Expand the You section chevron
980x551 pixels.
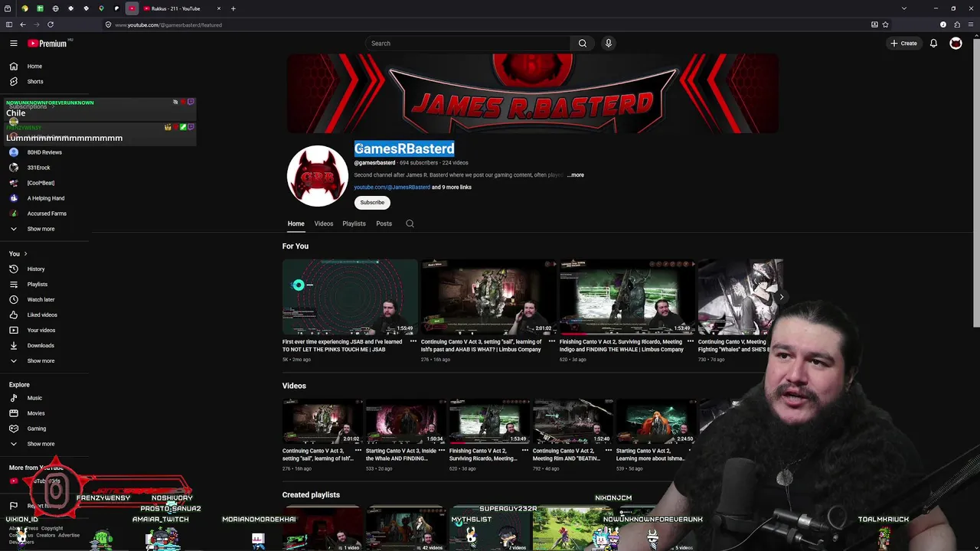25,254
